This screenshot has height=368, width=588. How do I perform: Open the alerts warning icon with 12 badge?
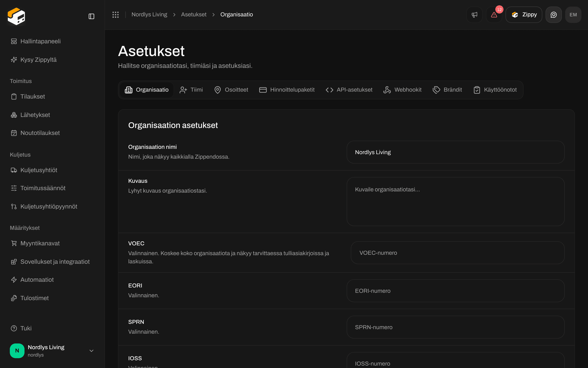point(494,15)
